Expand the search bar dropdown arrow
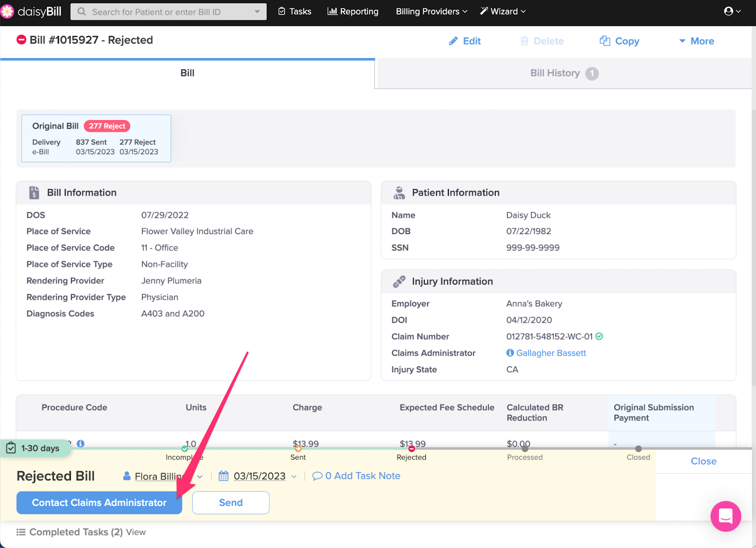This screenshot has height=548, width=756. [257, 12]
